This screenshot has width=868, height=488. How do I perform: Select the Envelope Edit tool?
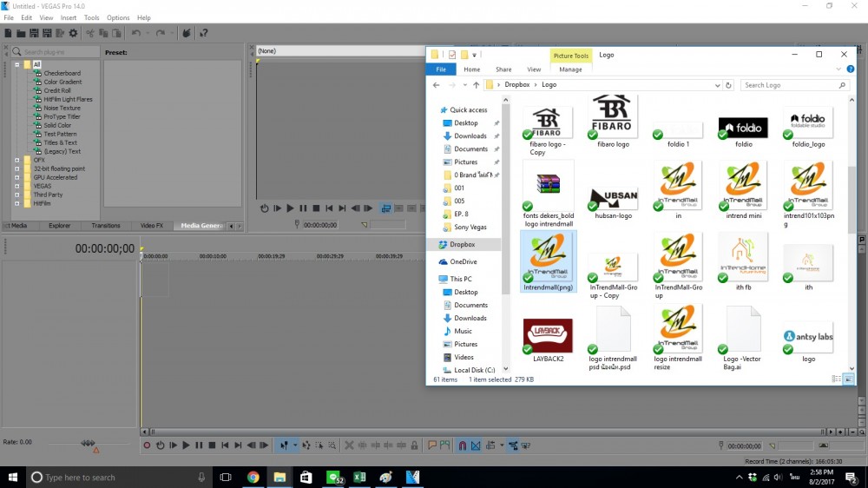[306, 445]
